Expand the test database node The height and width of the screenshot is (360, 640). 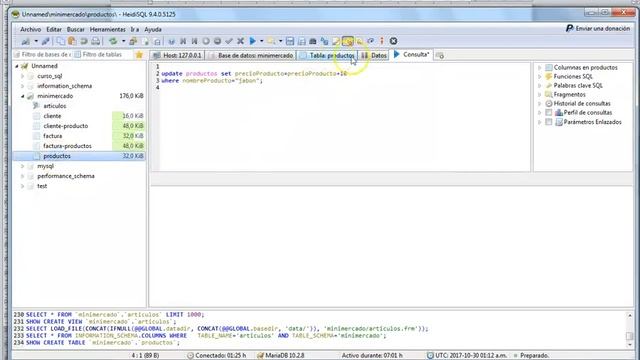22,186
